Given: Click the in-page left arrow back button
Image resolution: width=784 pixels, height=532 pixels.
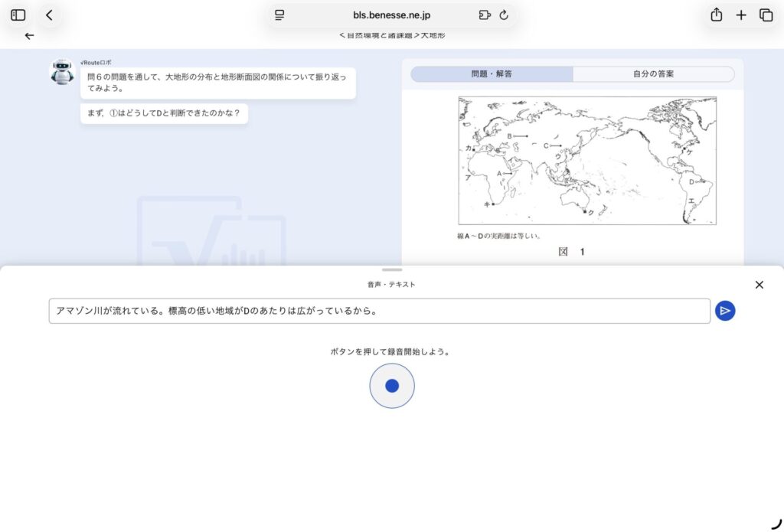Looking at the screenshot, I should pyautogui.click(x=30, y=36).
